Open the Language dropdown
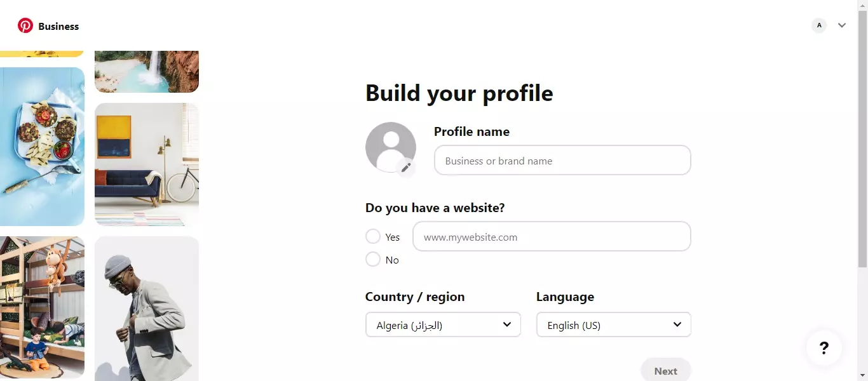 [x=613, y=324]
